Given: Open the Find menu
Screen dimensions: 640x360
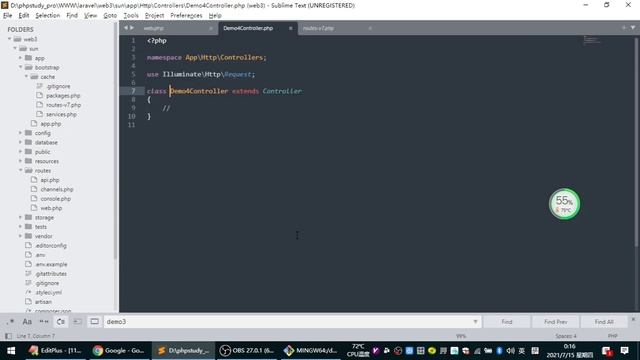Looking at the screenshot, I should tap(72, 16).
